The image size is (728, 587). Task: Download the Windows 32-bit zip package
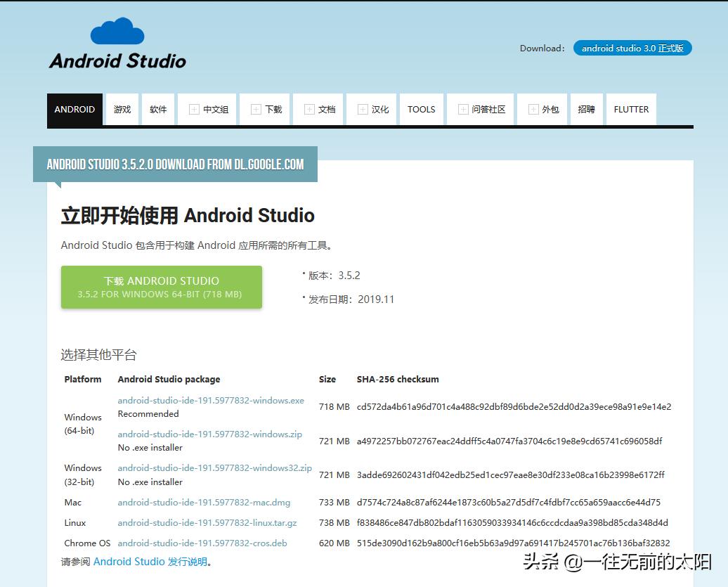(214, 467)
